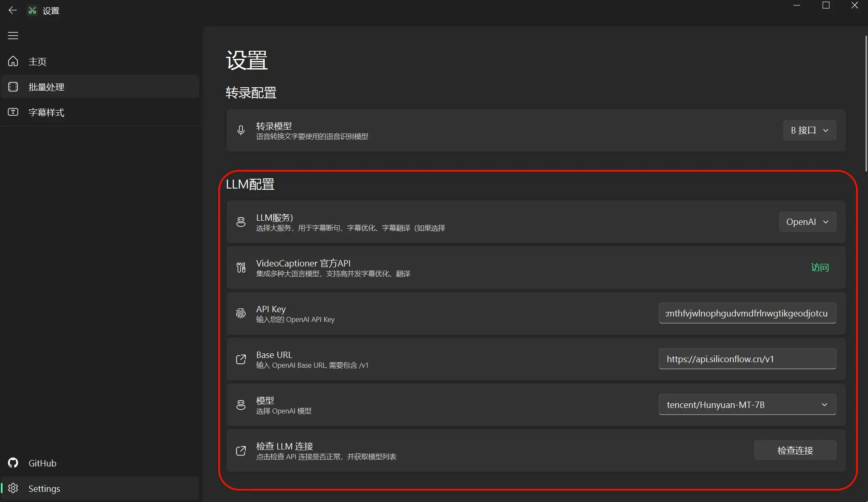Expand the tencent/Hunyuan-MT-7B model dropdown
868x502 pixels.
click(747, 405)
